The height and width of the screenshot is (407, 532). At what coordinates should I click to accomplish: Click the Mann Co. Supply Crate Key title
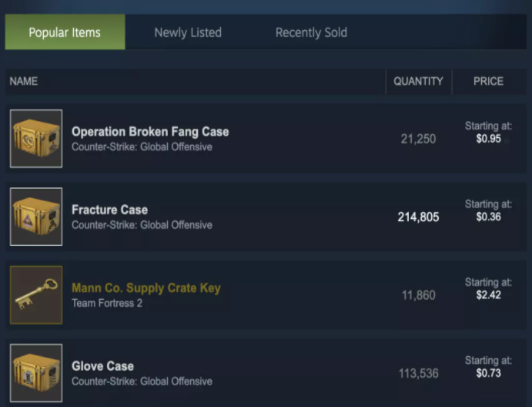click(x=146, y=288)
